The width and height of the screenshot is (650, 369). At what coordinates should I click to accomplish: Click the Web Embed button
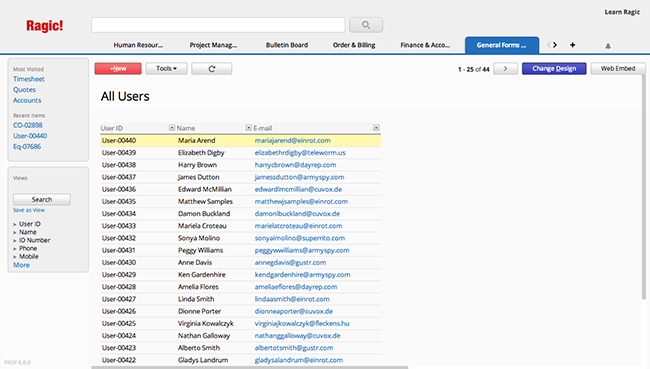(x=618, y=69)
